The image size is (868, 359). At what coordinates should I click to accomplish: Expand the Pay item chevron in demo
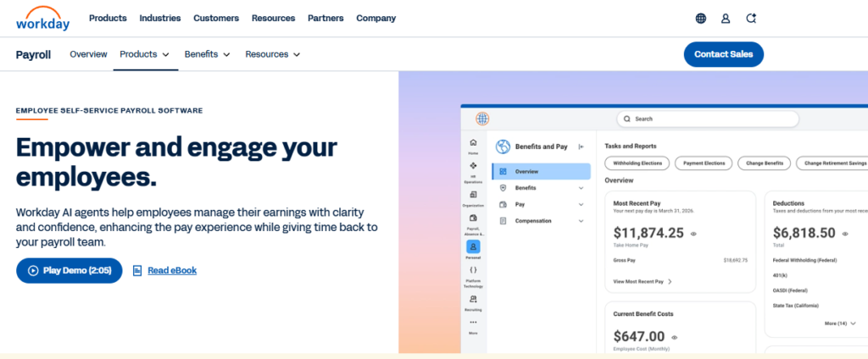[581, 204]
